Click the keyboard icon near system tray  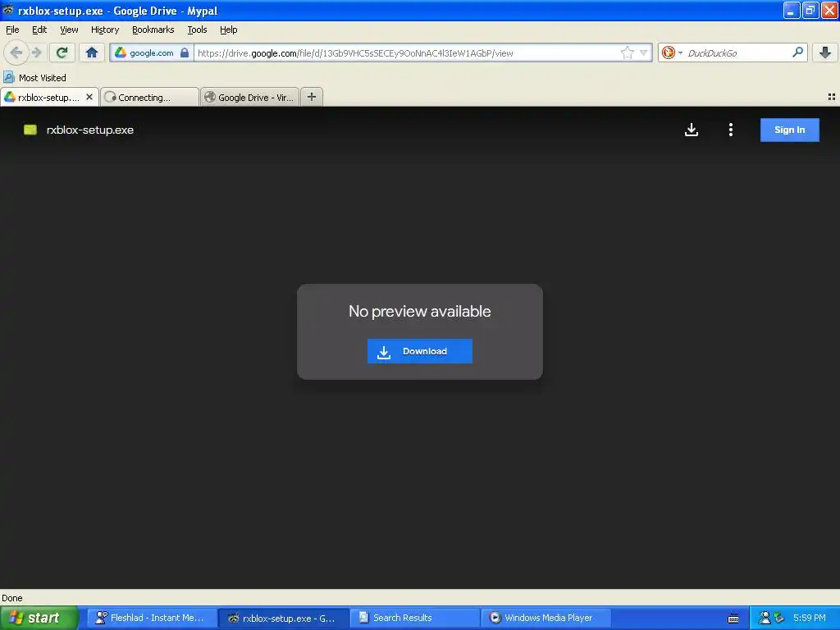(x=733, y=619)
